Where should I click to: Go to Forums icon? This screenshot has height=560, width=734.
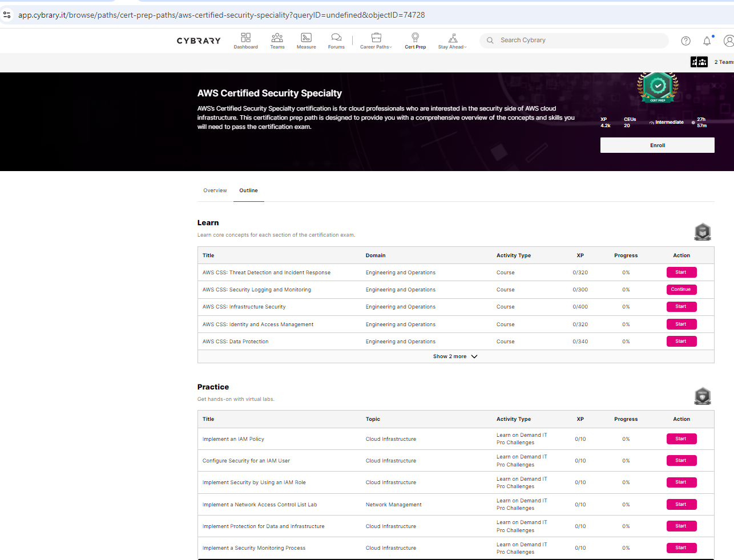tap(336, 38)
